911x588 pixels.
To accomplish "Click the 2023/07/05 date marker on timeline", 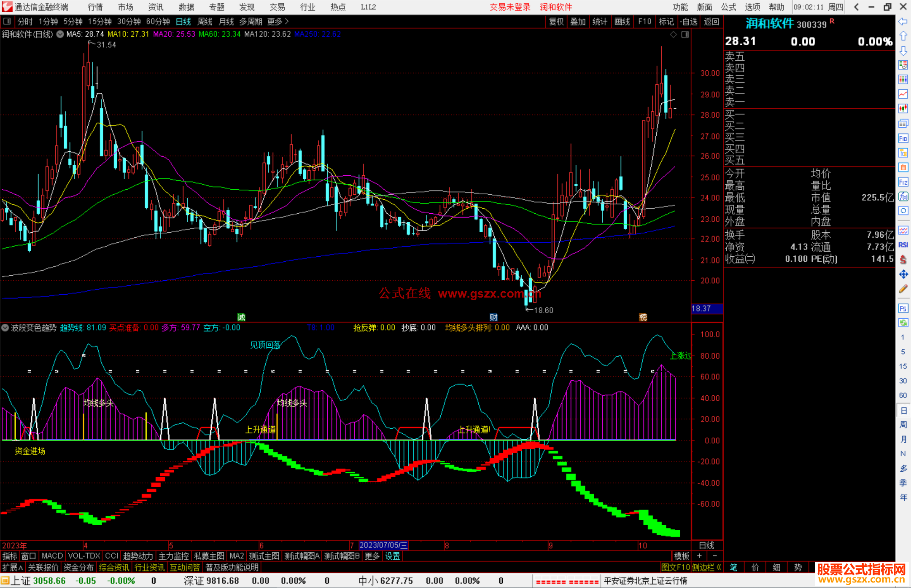I will click(383, 545).
